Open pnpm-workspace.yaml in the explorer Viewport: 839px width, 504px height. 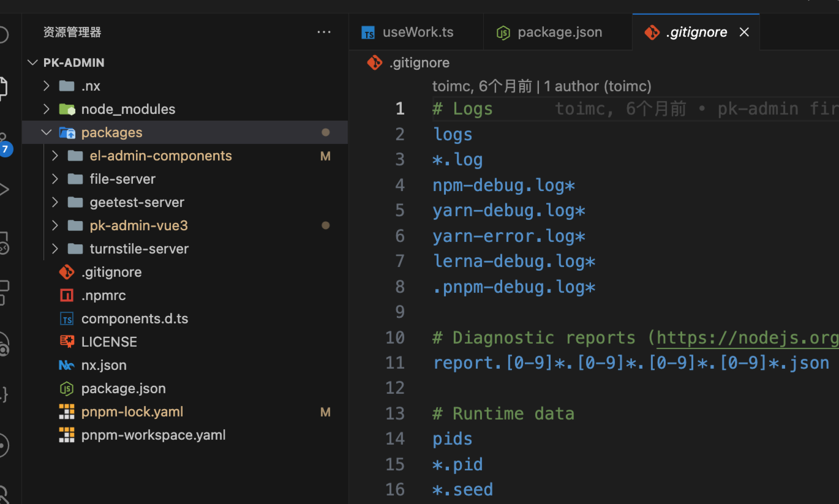153,435
